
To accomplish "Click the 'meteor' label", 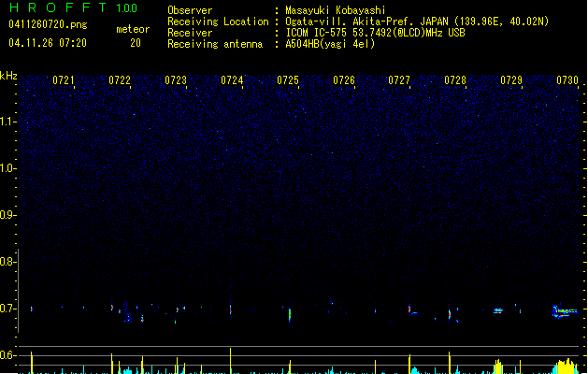I will click(x=133, y=29).
